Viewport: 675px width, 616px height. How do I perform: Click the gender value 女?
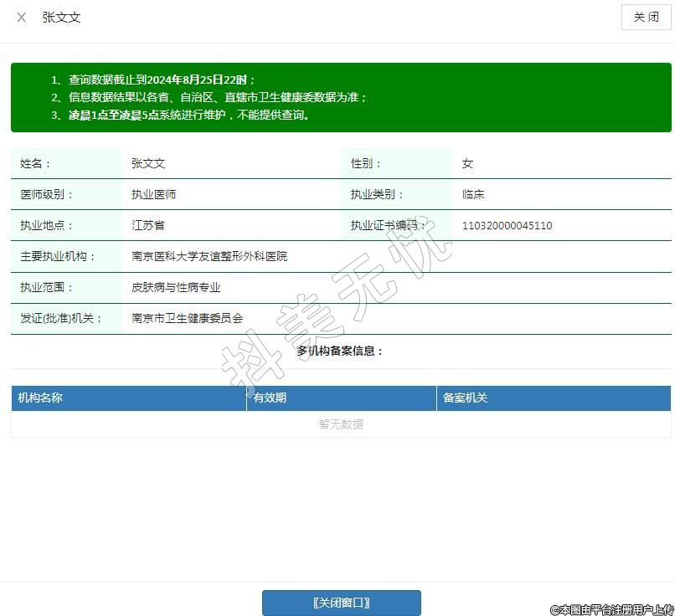point(467,164)
